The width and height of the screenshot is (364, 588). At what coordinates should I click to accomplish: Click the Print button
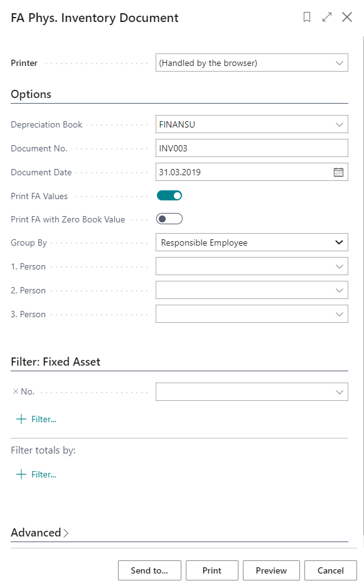point(212,570)
